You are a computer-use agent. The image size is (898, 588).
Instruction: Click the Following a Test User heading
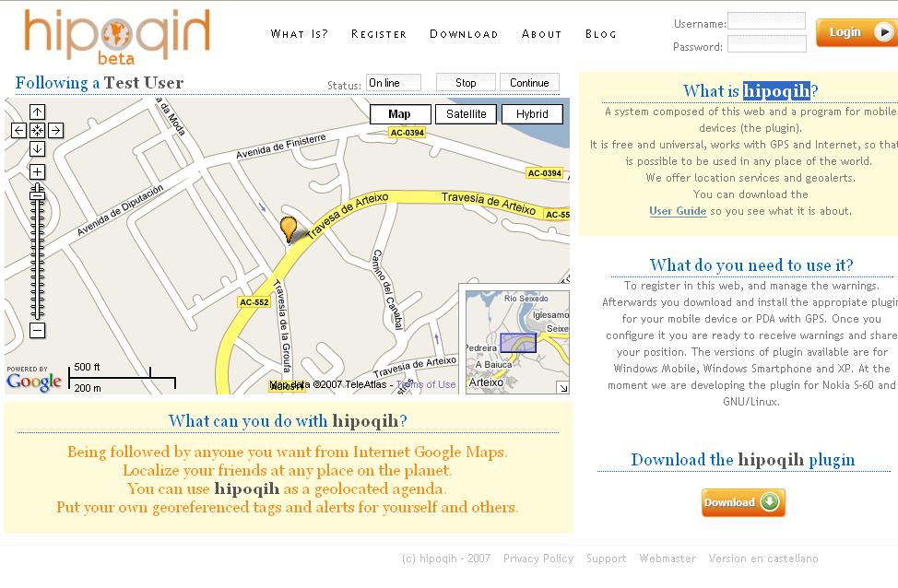pyautogui.click(x=99, y=83)
